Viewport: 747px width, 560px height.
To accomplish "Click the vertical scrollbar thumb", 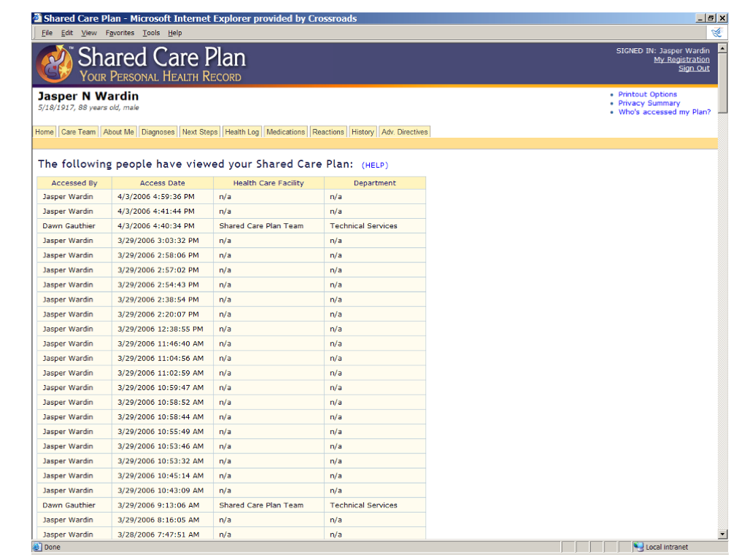I will tap(722, 83).
